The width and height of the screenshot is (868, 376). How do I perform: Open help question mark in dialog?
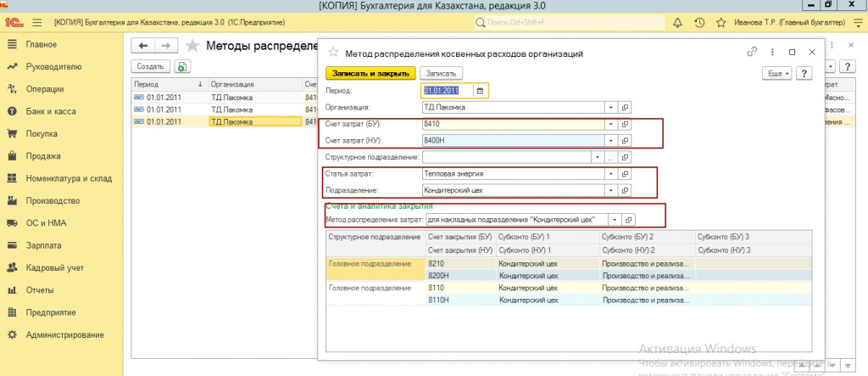click(x=804, y=73)
